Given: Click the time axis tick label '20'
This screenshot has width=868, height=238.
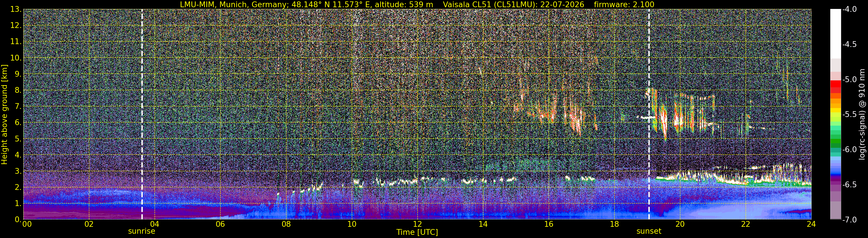Looking at the screenshot, I should click(680, 224).
